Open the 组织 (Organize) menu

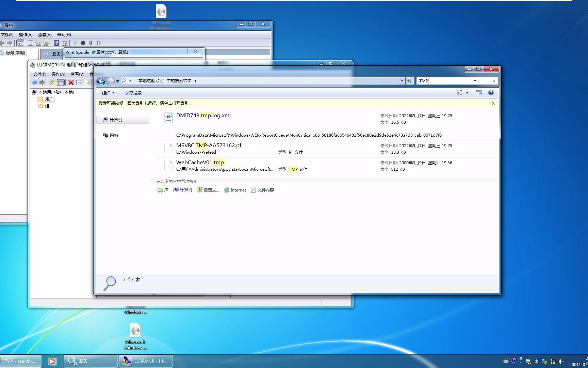[108, 93]
